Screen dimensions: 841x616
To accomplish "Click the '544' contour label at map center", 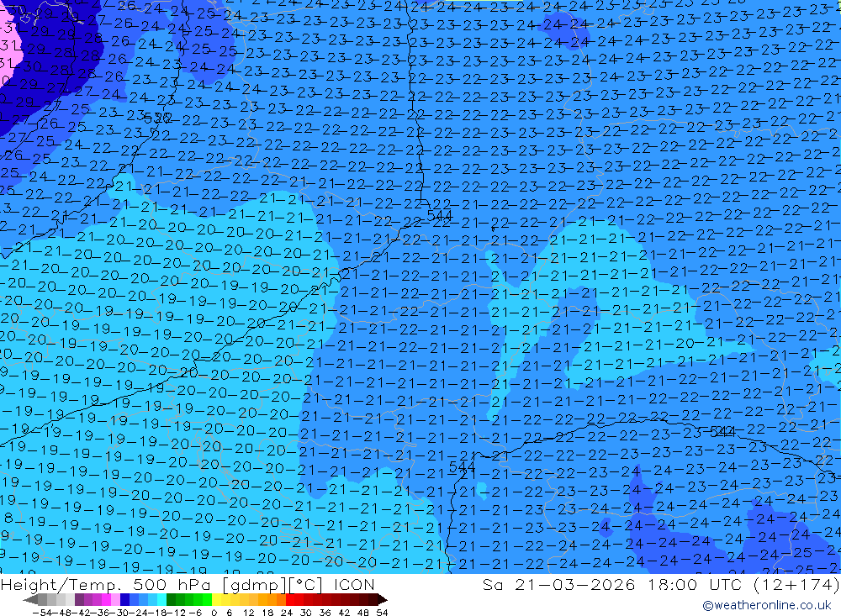I will click(x=440, y=215).
